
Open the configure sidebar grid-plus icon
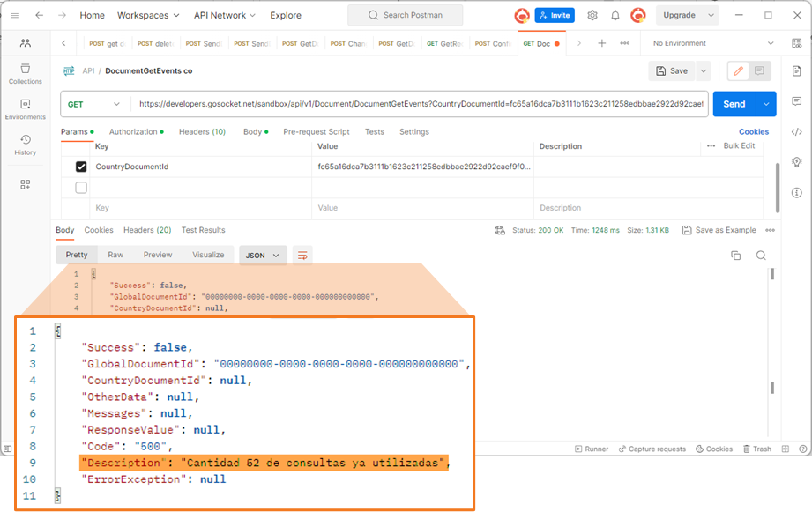(x=25, y=184)
